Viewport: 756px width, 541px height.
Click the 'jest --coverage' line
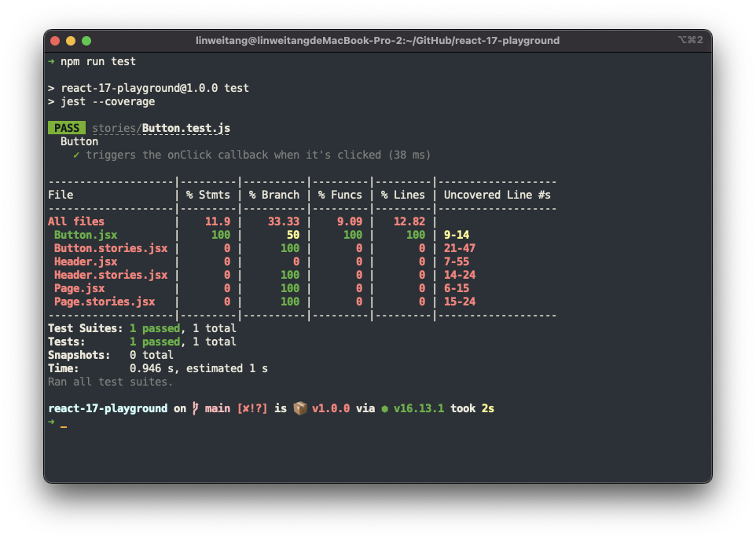(108, 101)
